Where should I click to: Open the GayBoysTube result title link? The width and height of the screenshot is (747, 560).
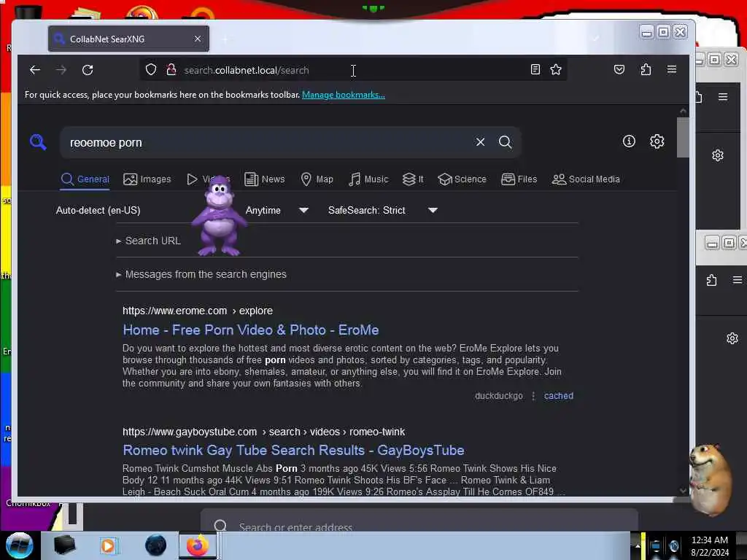click(293, 450)
